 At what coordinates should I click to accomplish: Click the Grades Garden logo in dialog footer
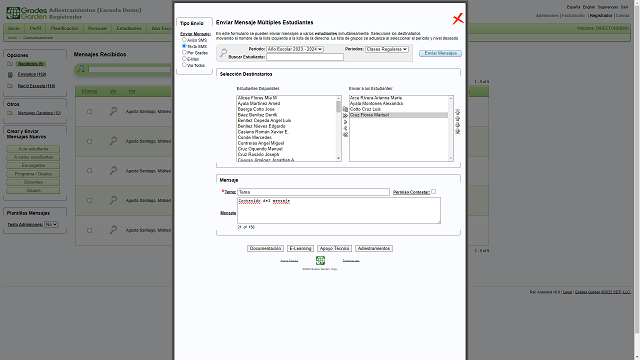320,260
